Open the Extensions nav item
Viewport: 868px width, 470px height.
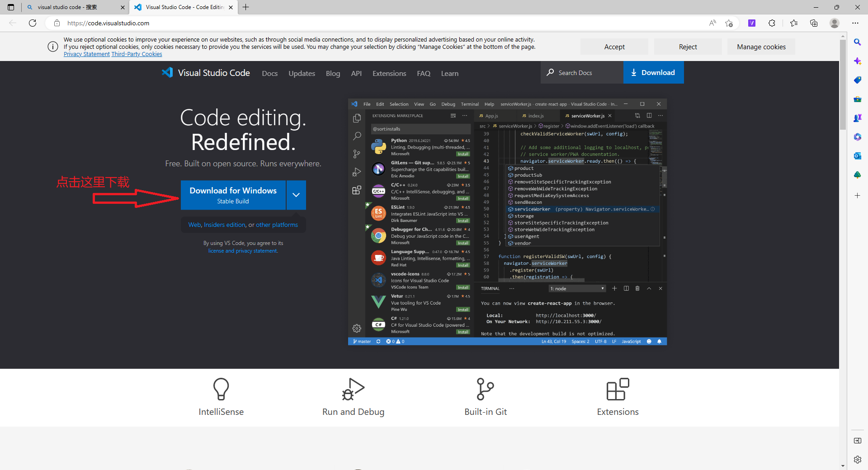coord(389,73)
